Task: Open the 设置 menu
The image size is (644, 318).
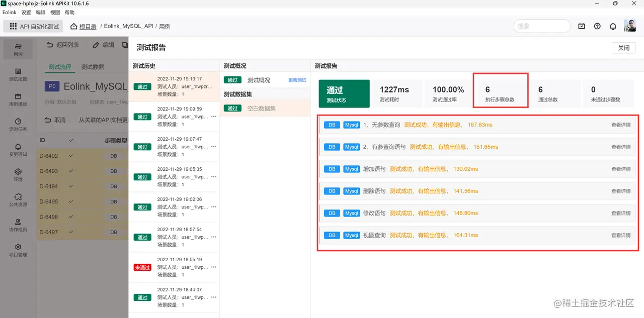Action: pyautogui.click(x=26, y=13)
